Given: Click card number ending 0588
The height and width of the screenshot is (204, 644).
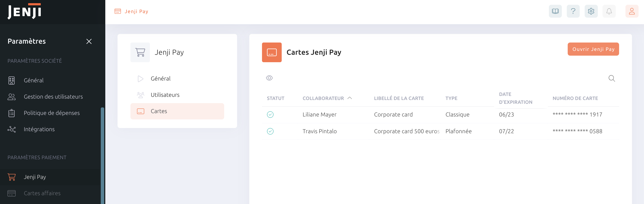Looking at the screenshot, I should [577, 131].
